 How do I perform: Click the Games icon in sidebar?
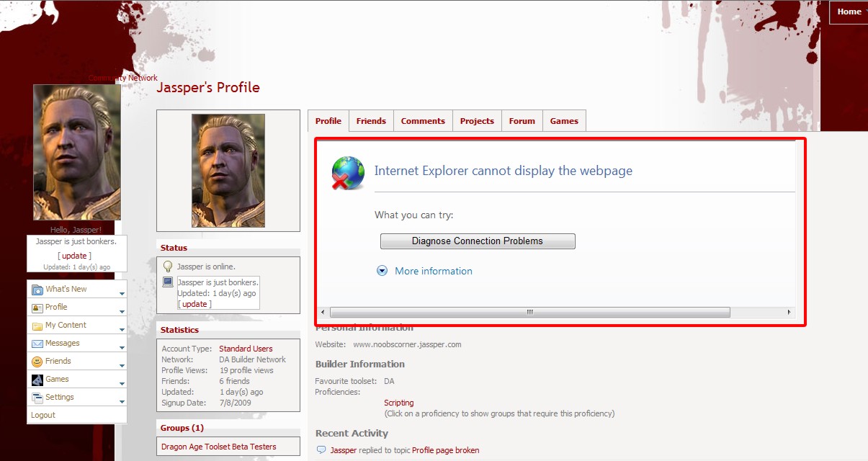point(37,380)
